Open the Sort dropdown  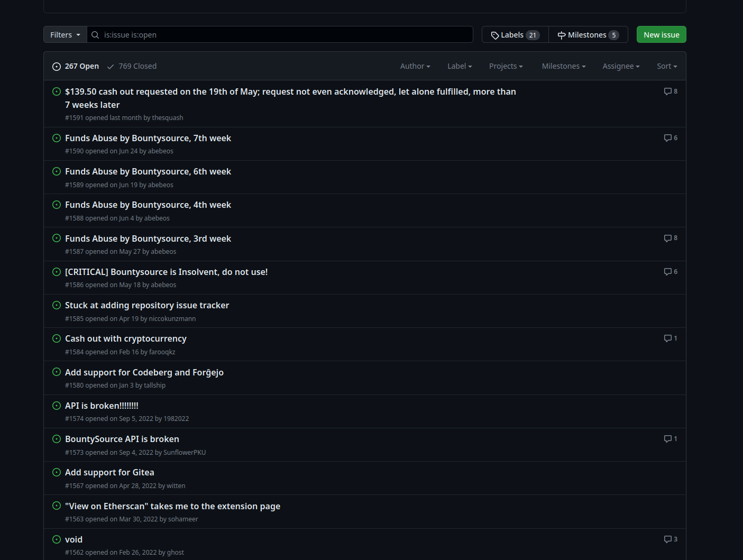click(x=666, y=66)
